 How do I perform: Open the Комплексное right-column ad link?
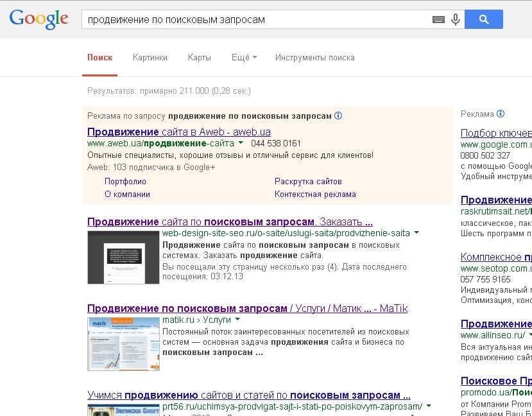[x=496, y=257]
